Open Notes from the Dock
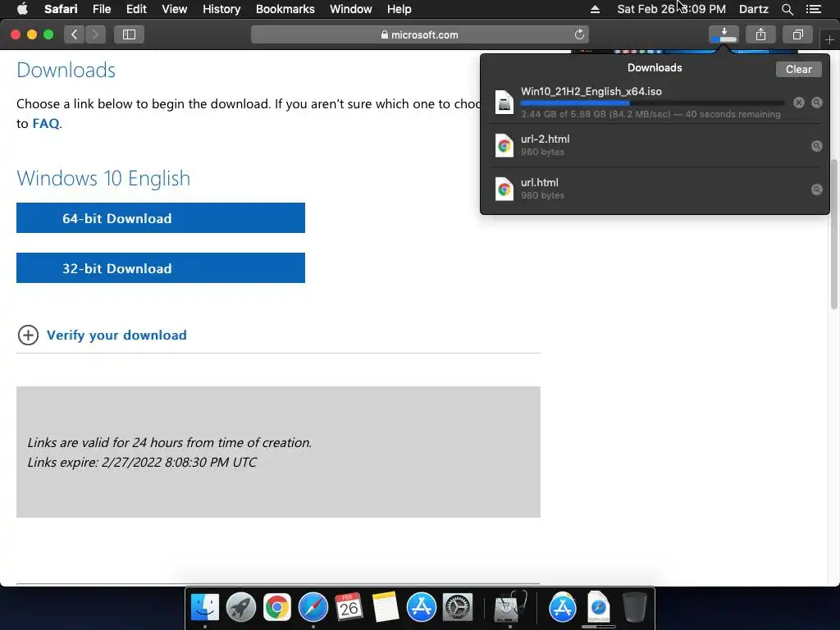 386,607
